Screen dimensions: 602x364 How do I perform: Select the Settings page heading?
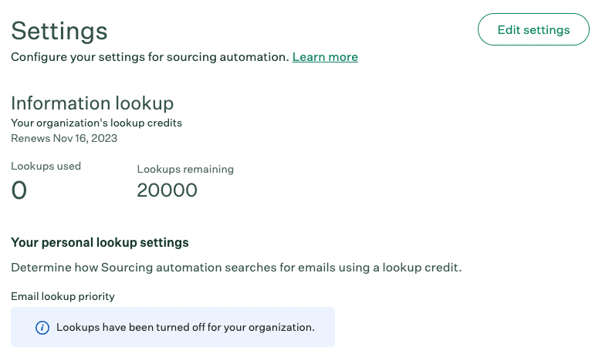[x=59, y=31]
